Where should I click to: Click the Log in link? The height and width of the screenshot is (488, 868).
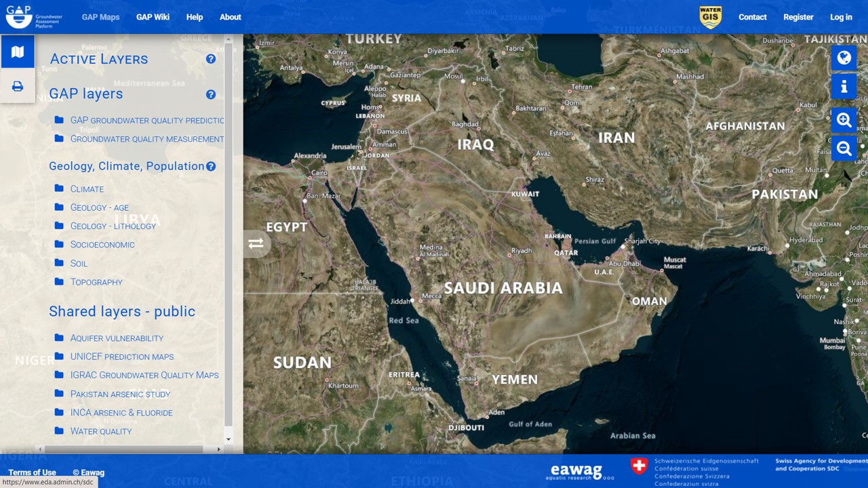pos(841,17)
